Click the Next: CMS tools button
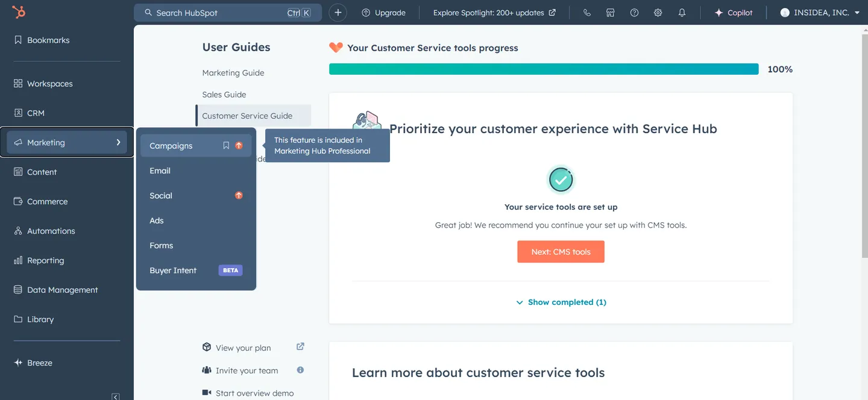 (x=561, y=252)
